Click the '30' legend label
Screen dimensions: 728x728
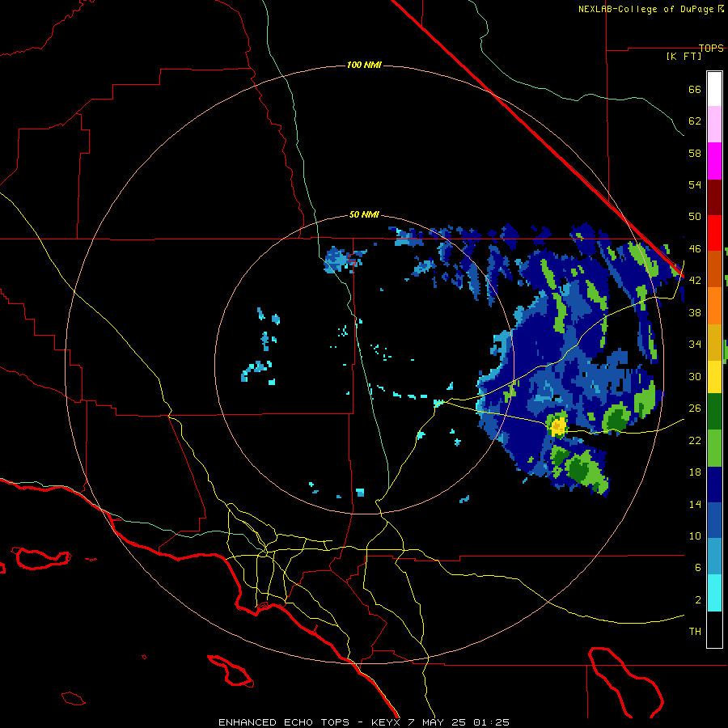click(x=695, y=376)
